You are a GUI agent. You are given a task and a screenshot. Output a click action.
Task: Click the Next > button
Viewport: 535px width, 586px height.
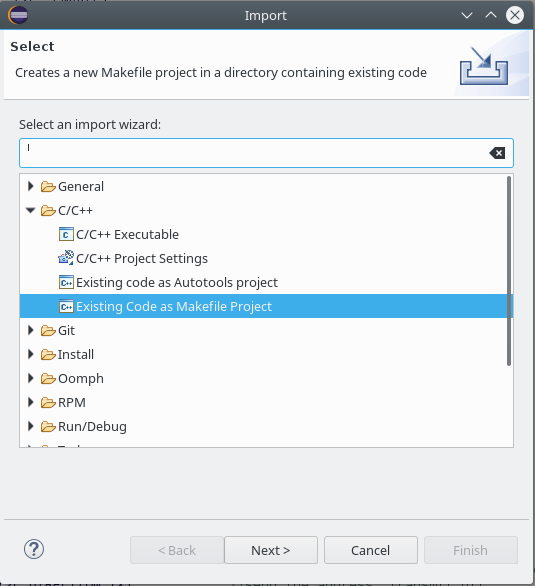tap(271, 550)
